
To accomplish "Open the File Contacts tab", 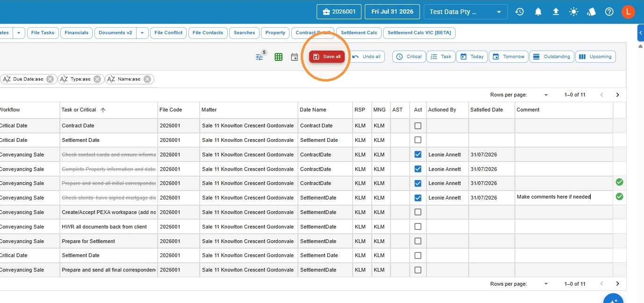I will point(208,33).
